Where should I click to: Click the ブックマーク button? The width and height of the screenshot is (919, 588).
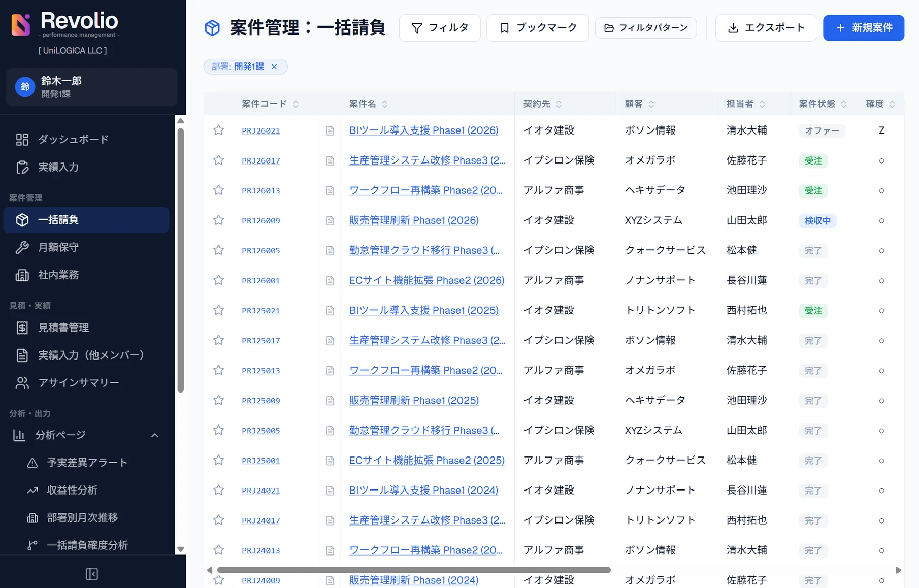pyautogui.click(x=538, y=28)
